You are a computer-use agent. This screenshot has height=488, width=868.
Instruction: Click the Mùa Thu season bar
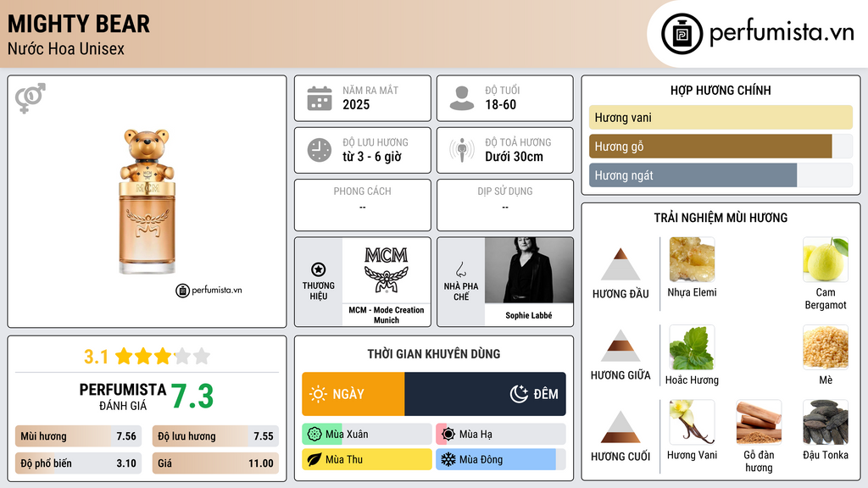point(366,459)
